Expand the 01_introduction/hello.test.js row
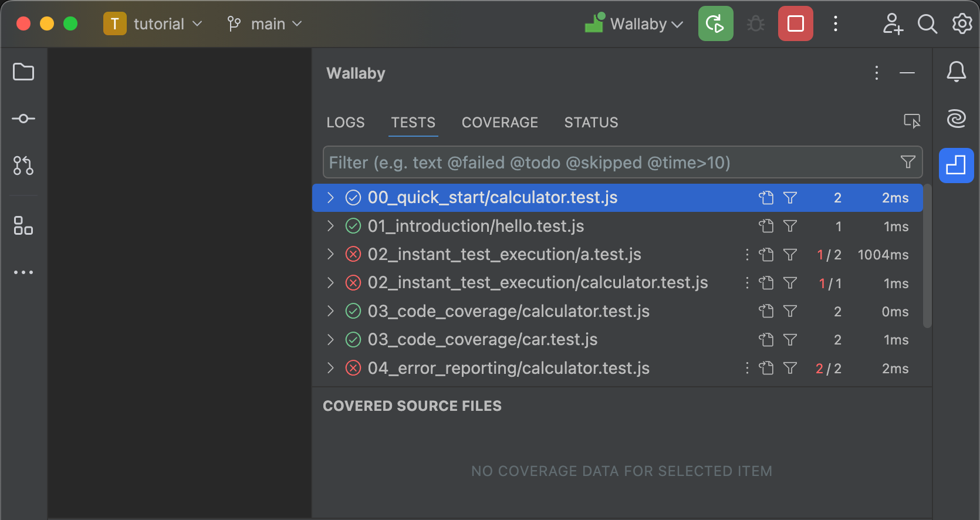980x520 pixels. (x=330, y=226)
